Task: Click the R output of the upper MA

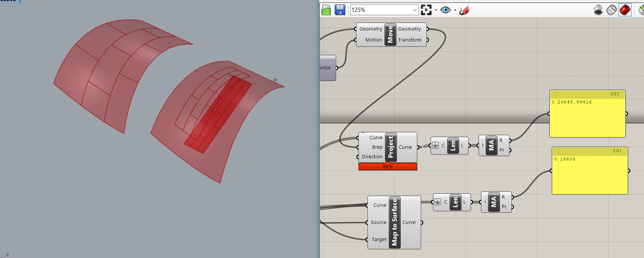Action: [x=501, y=140]
